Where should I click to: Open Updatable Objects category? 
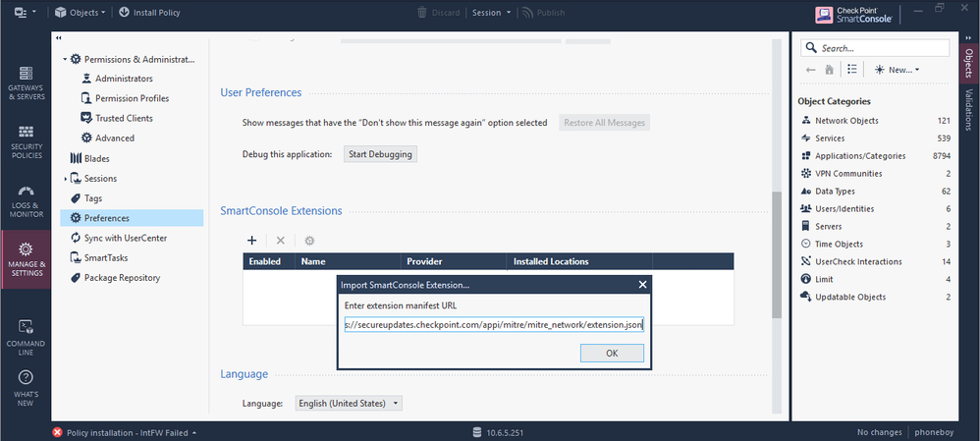pyautogui.click(x=875, y=298)
